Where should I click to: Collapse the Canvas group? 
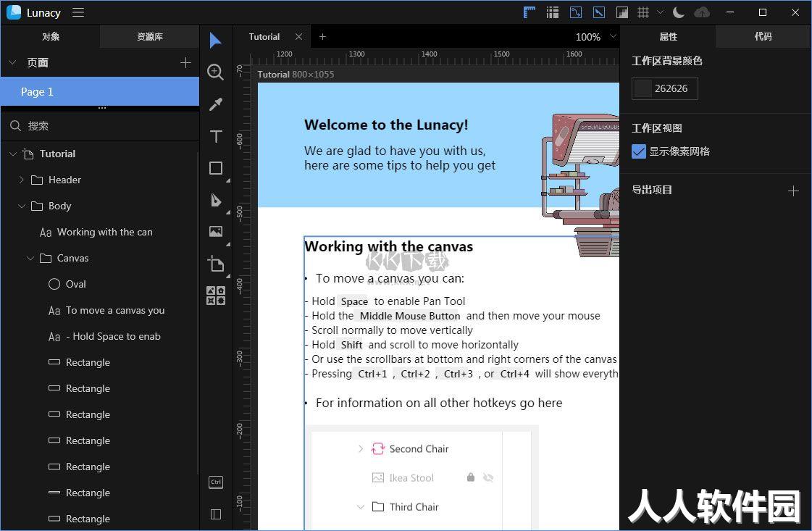click(30, 258)
